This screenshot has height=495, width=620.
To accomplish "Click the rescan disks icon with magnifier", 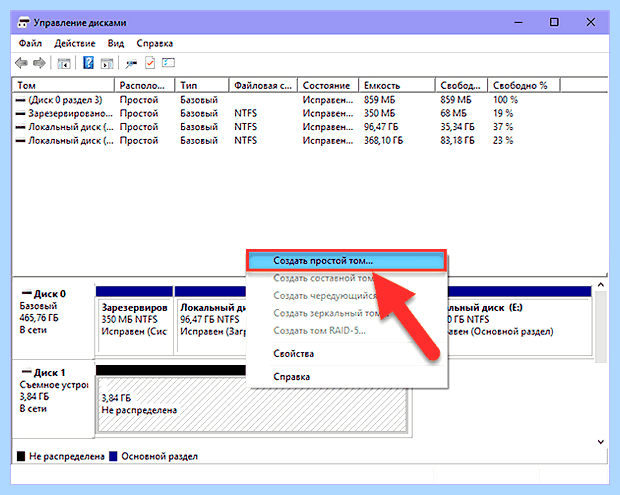I will [x=131, y=63].
